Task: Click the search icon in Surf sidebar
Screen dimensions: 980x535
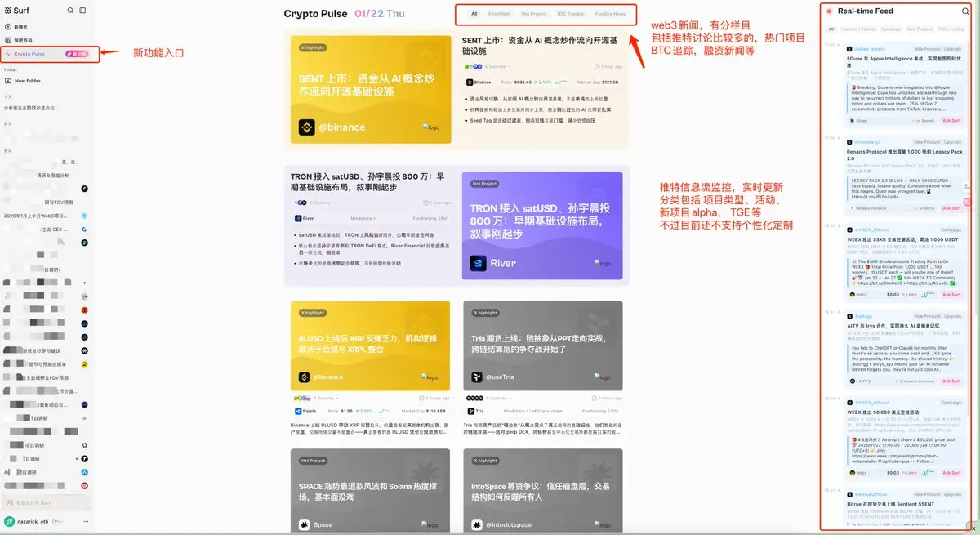Action: point(70,11)
